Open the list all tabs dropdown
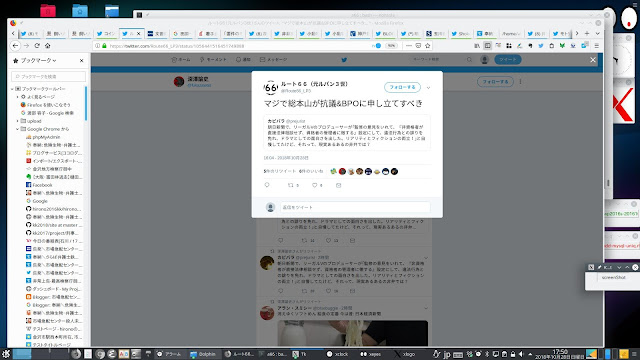 click(598, 33)
